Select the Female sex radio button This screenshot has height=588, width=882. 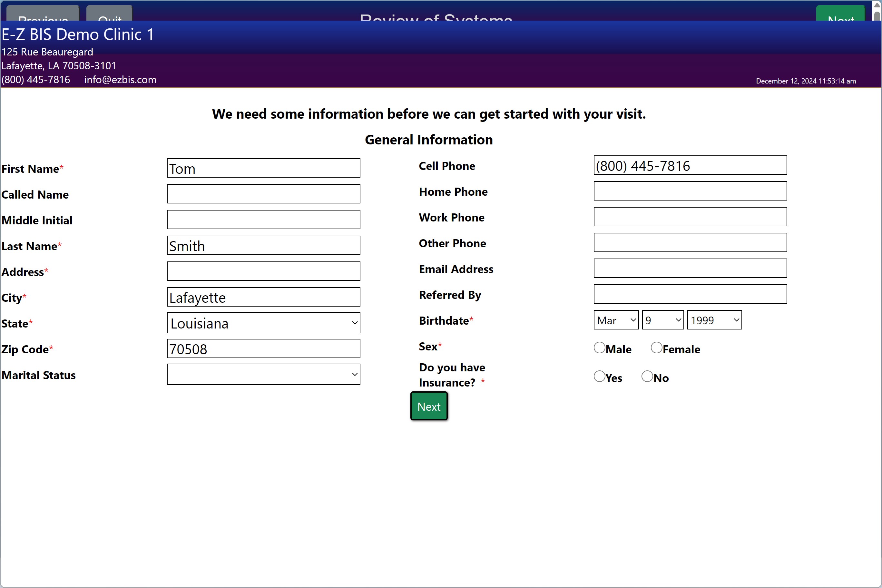[x=656, y=348]
